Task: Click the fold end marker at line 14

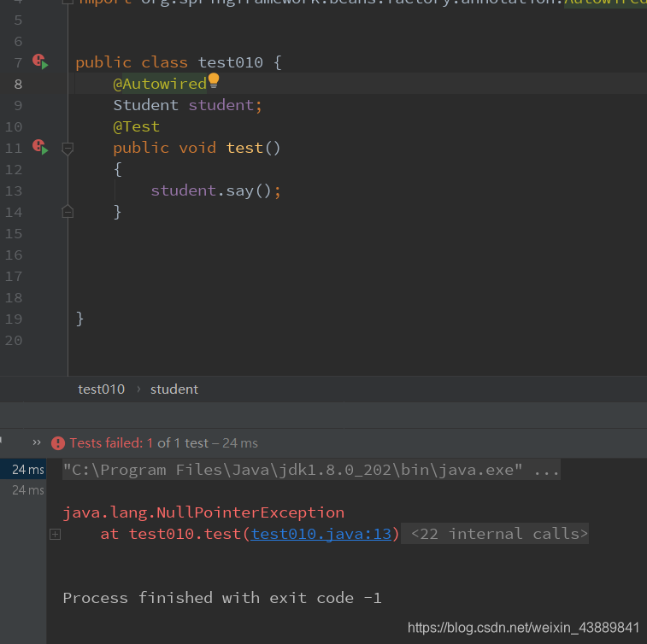Action: (68, 211)
